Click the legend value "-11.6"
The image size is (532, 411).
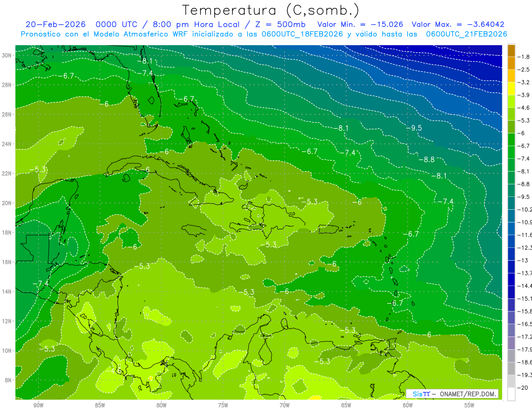525,235
